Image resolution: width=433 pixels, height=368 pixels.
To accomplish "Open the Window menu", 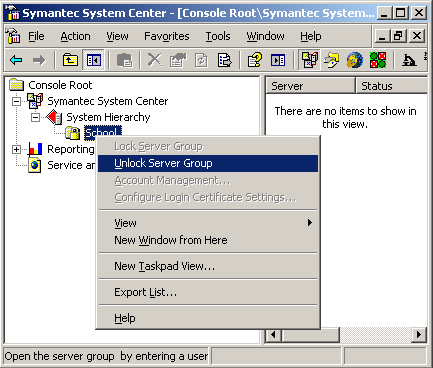I will coord(266,36).
